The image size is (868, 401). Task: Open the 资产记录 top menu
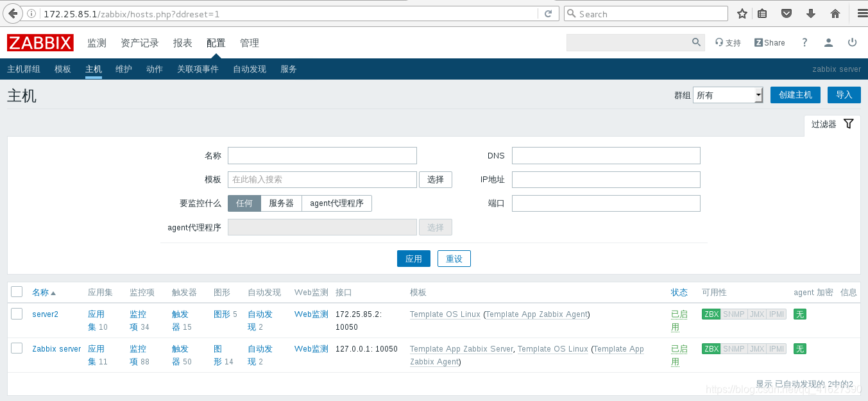click(x=140, y=43)
